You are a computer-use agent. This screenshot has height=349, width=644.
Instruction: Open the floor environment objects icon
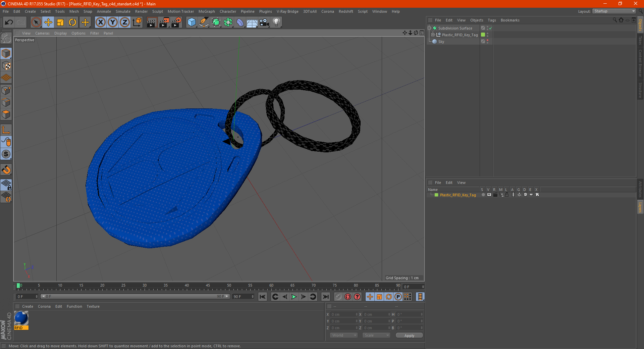[252, 22]
